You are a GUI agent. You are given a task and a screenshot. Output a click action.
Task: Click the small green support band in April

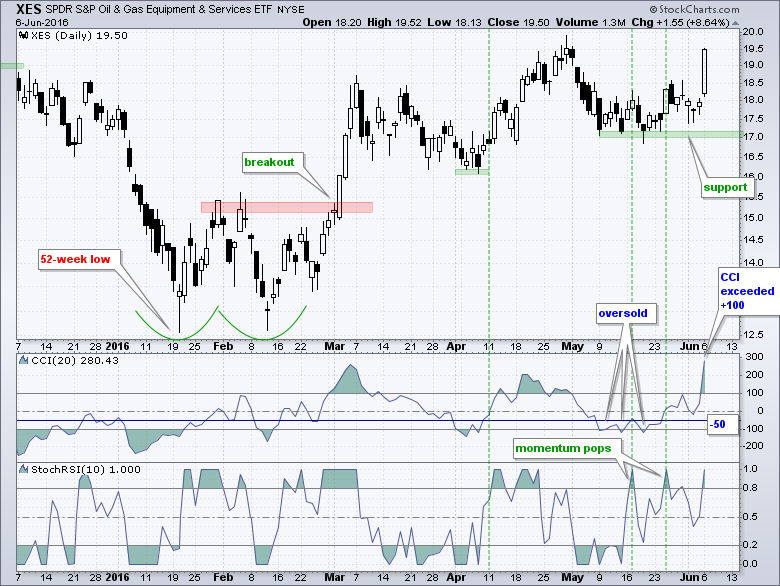[x=472, y=172]
